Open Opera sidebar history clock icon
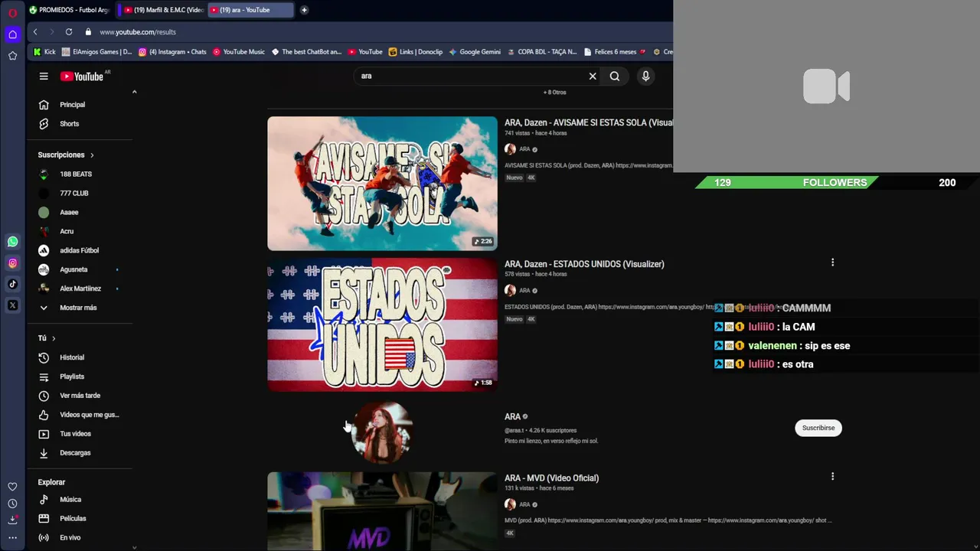This screenshot has height=551, width=980. (x=12, y=504)
